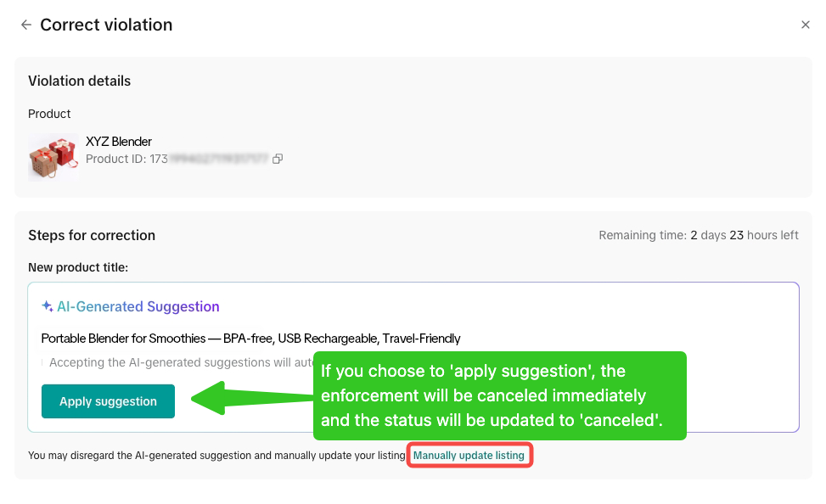
Task: Close the Correct violation panel
Action: pyautogui.click(x=805, y=25)
